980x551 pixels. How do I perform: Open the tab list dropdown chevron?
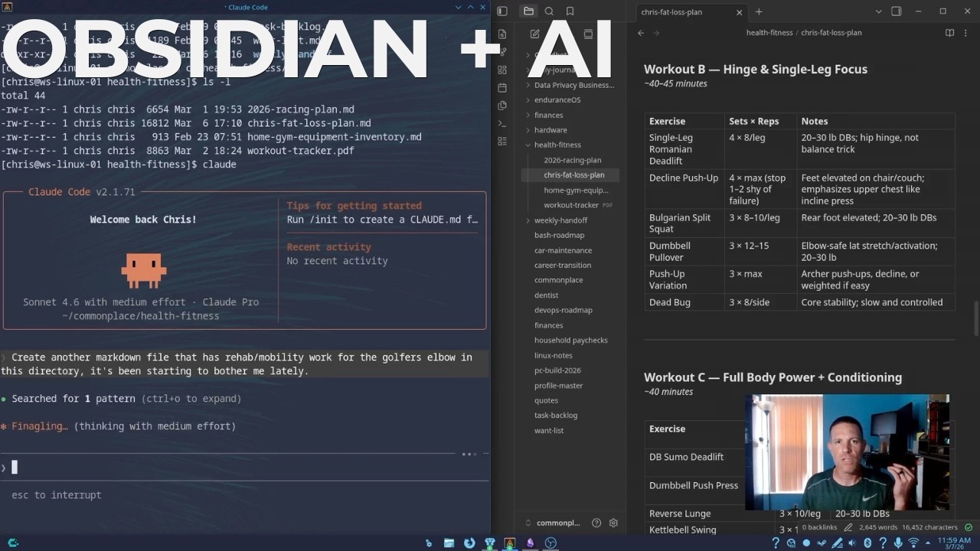pyautogui.click(x=878, y=11)
